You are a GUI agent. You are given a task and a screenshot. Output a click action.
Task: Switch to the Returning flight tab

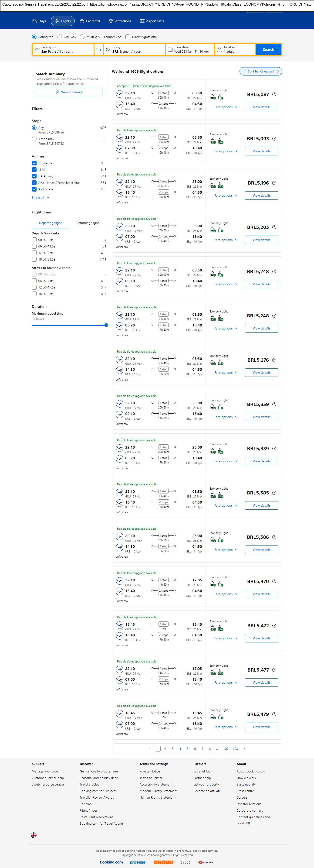[x=88, y=223]
